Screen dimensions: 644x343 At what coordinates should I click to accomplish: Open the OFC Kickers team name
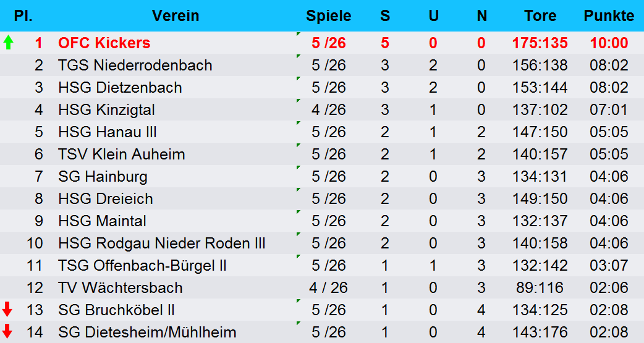point(104,43)
